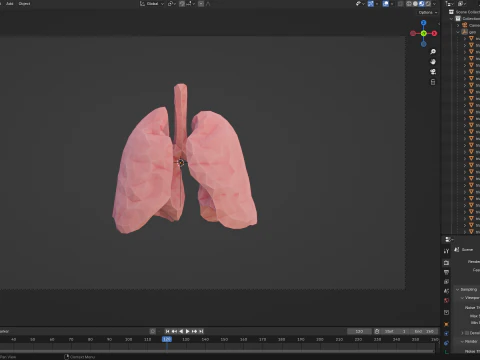The height and width of the screenshot is (360, 480).
Task: Enable the Denoise checkbox
Action: coord(467,333)
